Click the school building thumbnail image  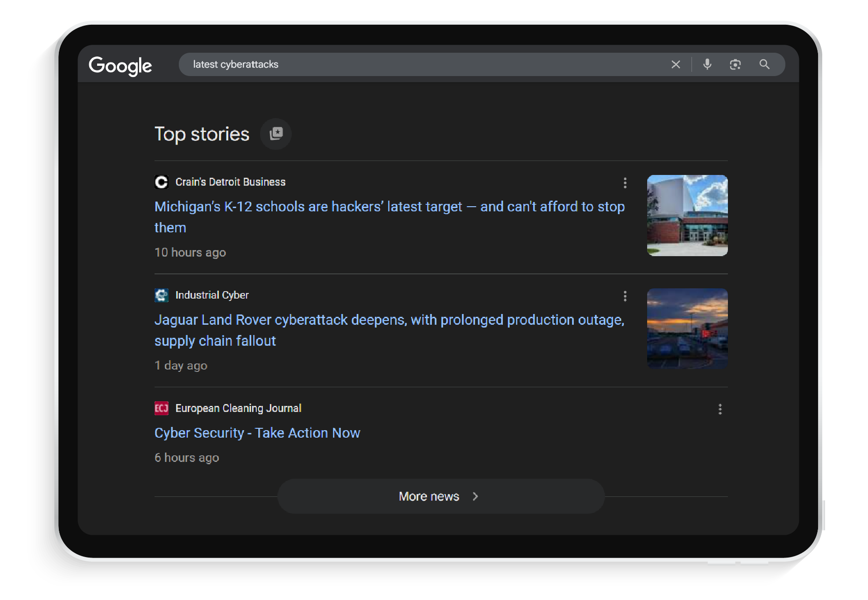click(687, 216)
